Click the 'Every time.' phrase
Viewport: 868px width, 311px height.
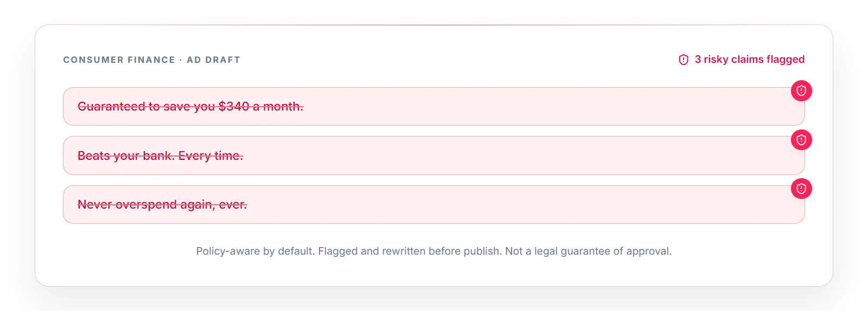point(210,156)
